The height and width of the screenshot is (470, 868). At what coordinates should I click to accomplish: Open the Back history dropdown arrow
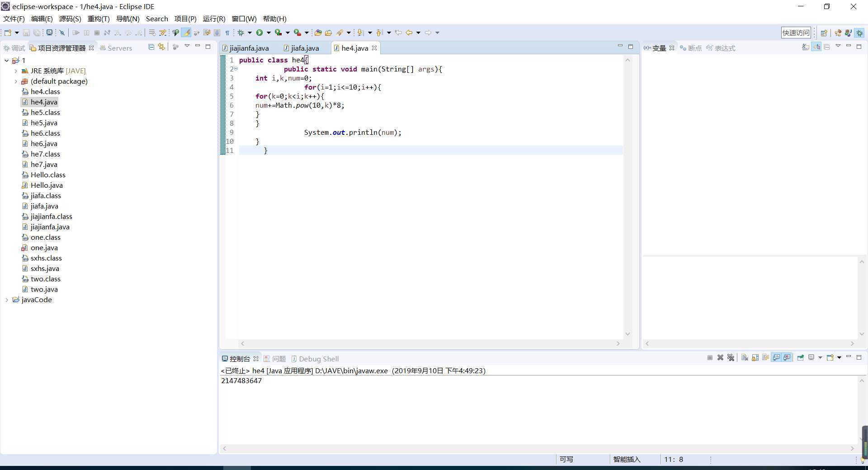(x=418, y=33)
